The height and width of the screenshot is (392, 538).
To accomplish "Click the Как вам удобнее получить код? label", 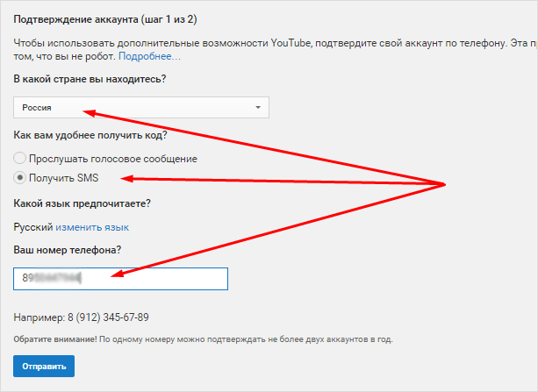I will [90, 135].
